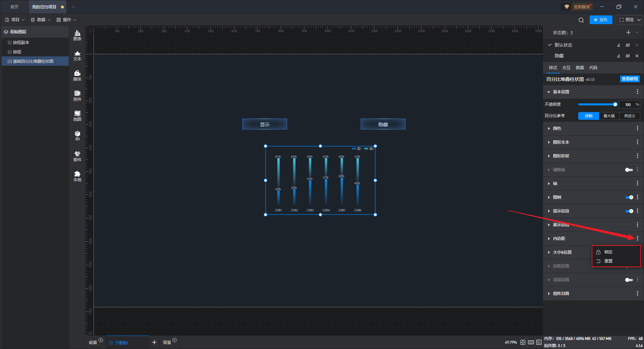The image size is (644, 349).
Task: Open the 套件 kit components panel
Action: 77,156
